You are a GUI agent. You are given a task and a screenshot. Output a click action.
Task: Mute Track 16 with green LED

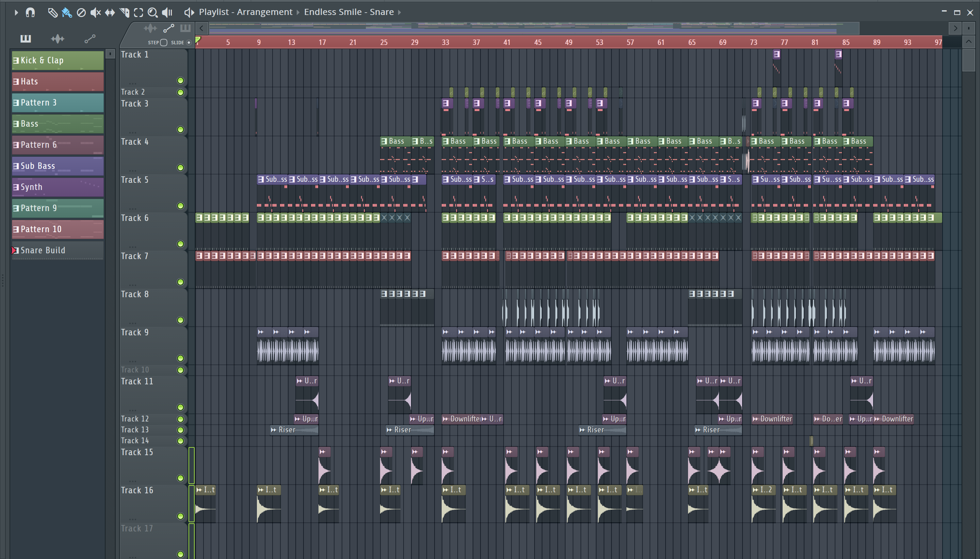180,516
